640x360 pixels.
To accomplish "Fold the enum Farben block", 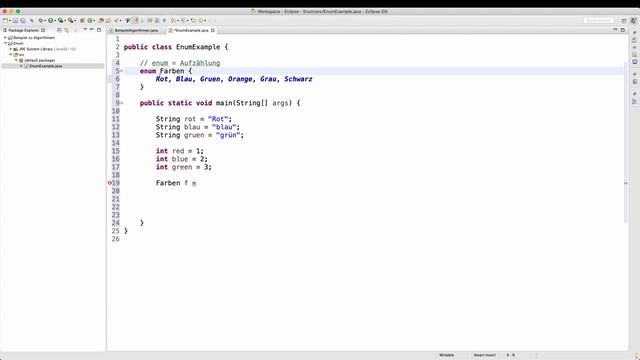I will tap(121, 71).
